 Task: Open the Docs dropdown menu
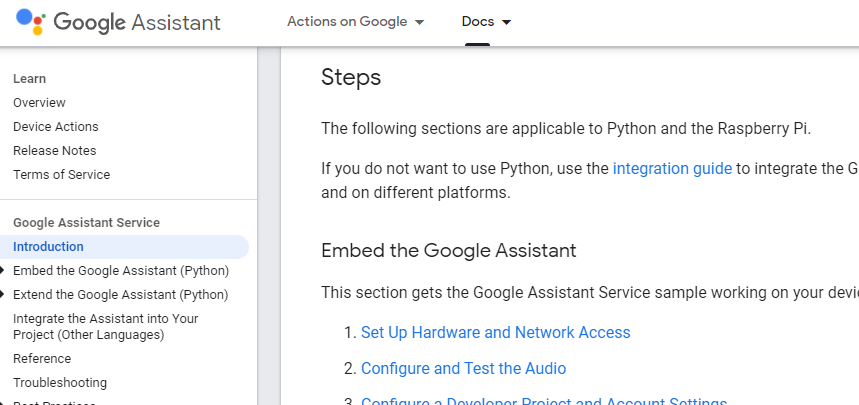(486, 22)
